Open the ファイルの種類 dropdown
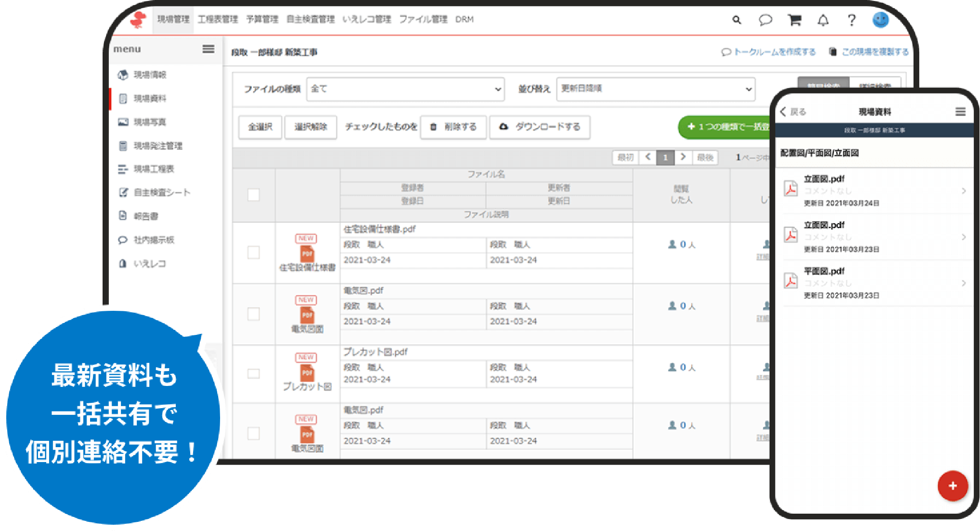The image size is (980, 531). click(x=405, y=89)
